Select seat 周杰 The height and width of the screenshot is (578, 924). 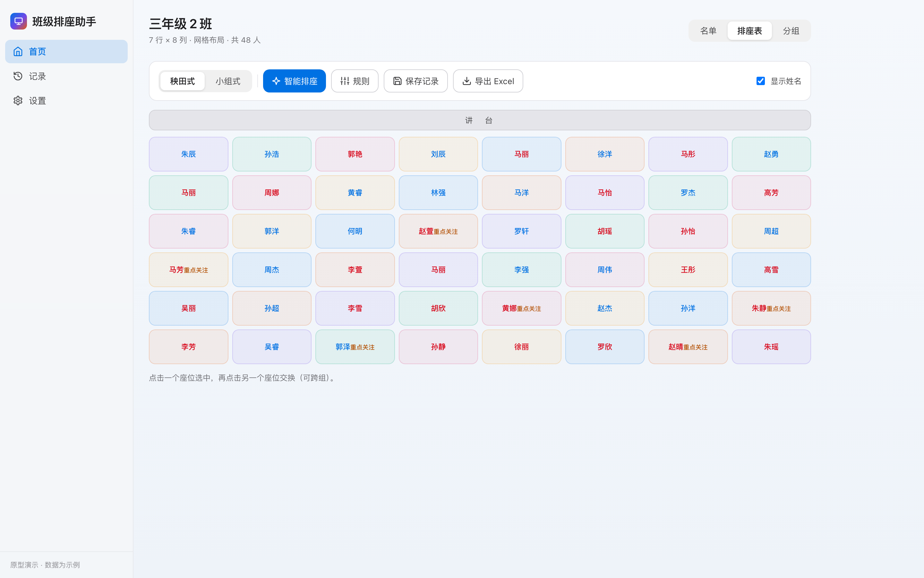pos(272,270)
